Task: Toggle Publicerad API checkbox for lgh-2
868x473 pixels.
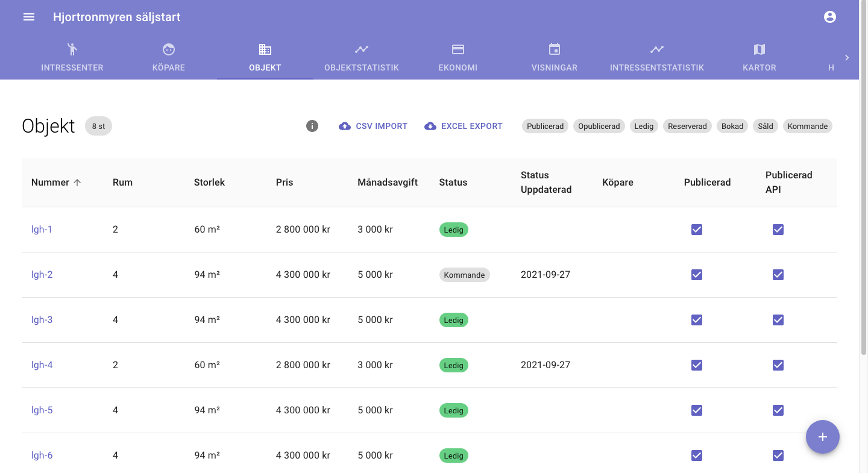Action: tap(778, 275)
